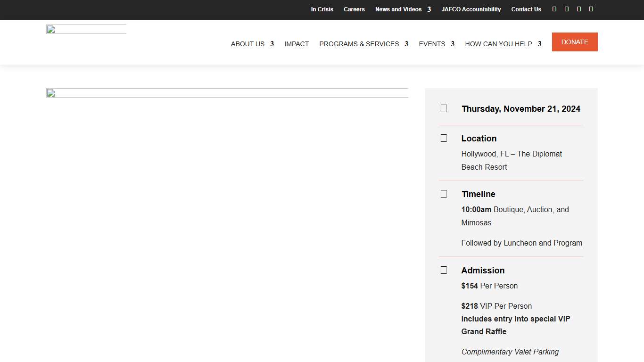Click the JAFCO logo image in header
Viewport: 644px width, 362px height.
(x=86, y=30)
